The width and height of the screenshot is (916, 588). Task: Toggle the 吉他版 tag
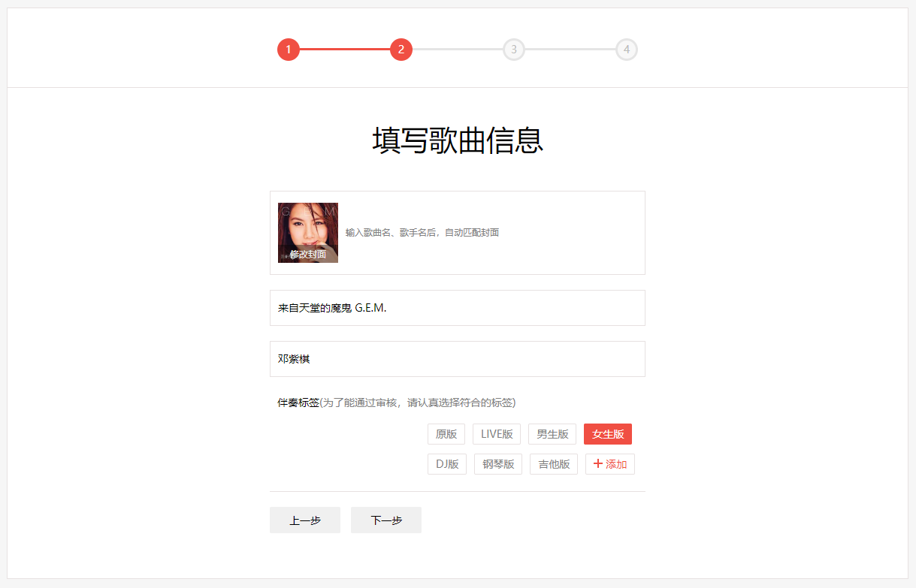(x=553, y=463)
